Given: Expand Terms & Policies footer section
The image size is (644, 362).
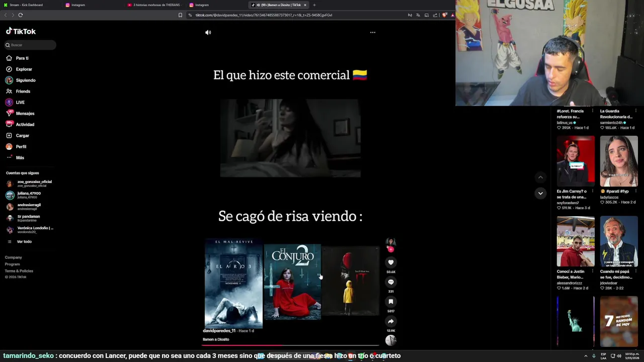Looking at the screenshot, I should [19, 270].
